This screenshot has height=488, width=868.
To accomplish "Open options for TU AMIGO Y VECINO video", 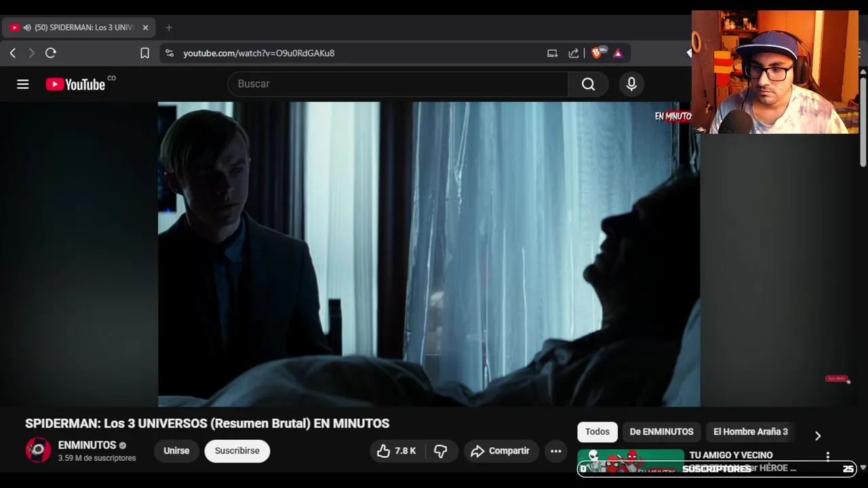I will (827, 457).
